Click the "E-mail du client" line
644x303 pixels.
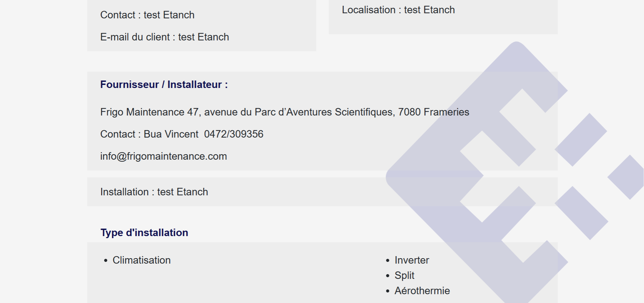click(x=164, y=37)
